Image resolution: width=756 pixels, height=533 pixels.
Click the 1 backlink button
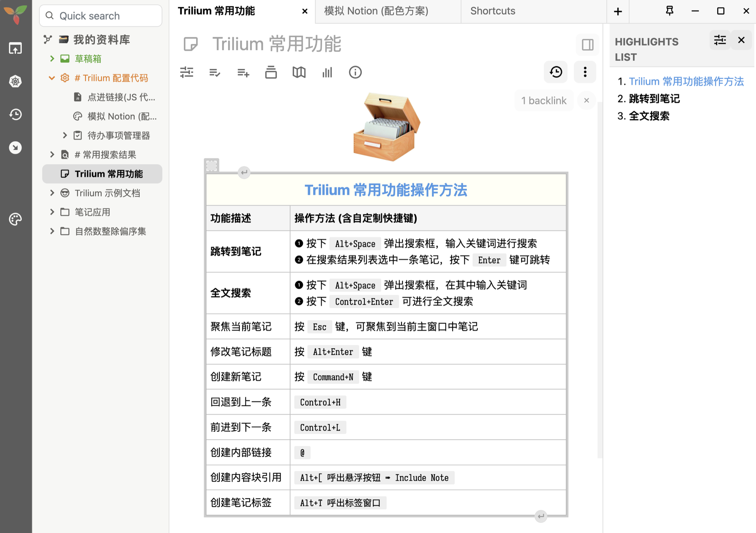pyautogui.click(x=543, y=101)
